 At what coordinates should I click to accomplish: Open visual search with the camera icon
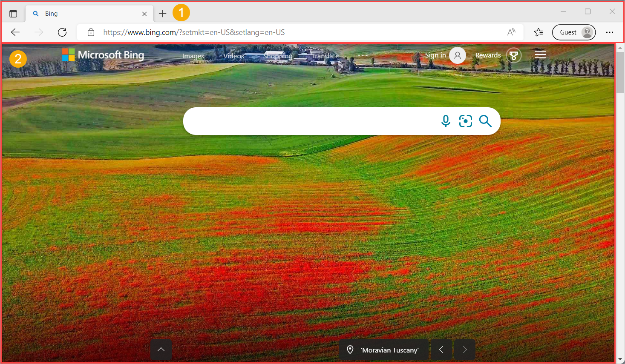466,121
